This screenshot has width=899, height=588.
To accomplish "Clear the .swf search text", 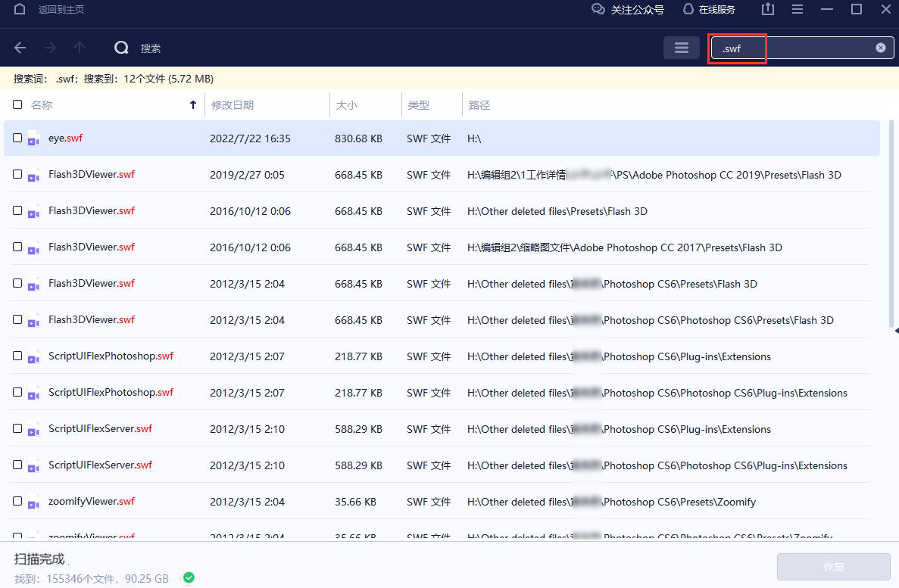I will tap(880, 48).
